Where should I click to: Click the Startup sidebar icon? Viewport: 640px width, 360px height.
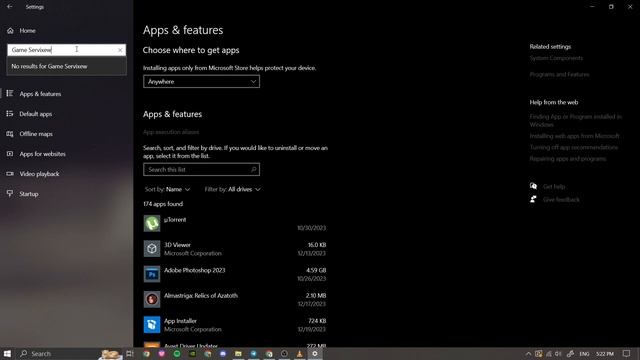(10, 193)
